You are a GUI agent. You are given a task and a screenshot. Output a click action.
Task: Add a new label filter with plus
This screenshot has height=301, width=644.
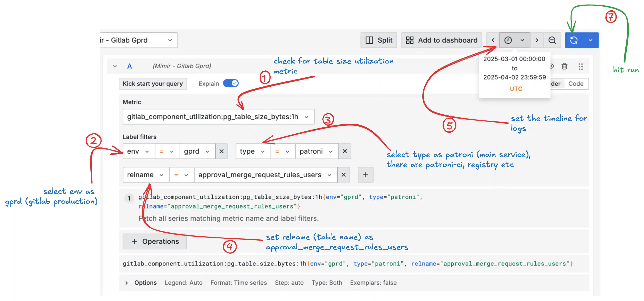coord(366,175)
